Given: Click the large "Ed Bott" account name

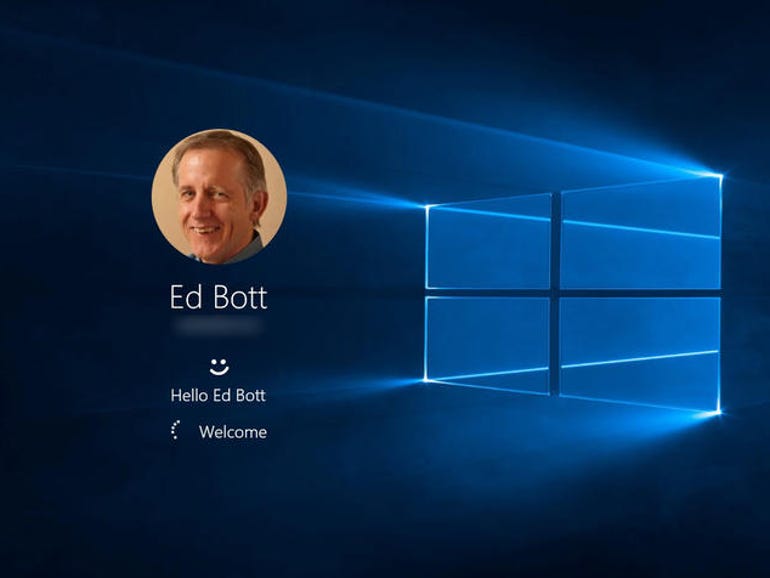Looking at the screenshot, I should 219,297.
